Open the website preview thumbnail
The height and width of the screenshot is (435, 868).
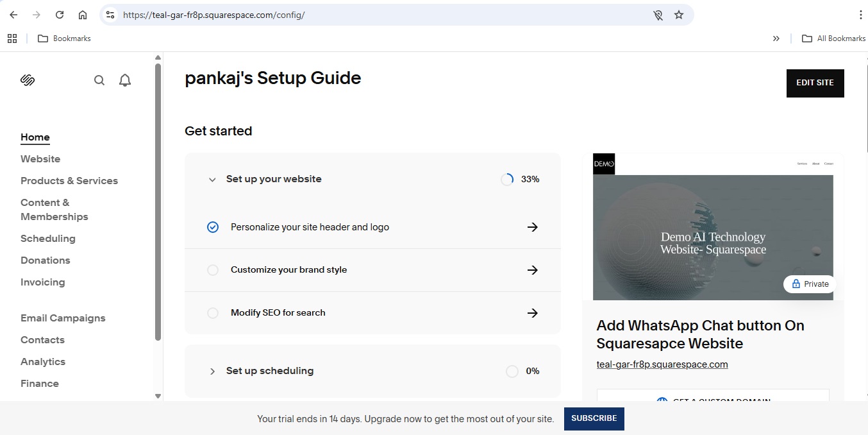[713, 226]
